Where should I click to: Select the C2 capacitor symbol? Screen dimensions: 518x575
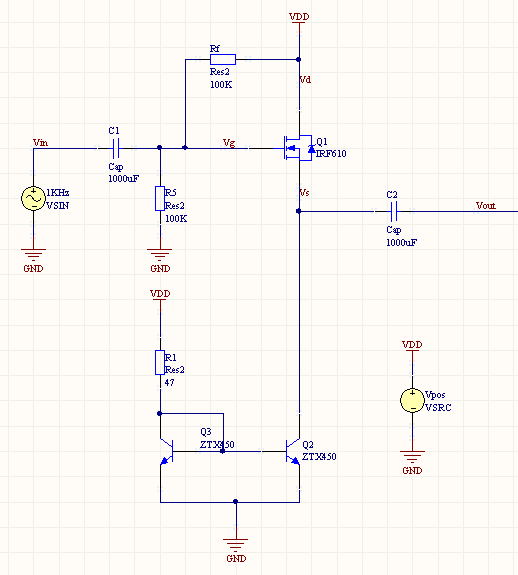pyautogui.click(x=394, y=211)
